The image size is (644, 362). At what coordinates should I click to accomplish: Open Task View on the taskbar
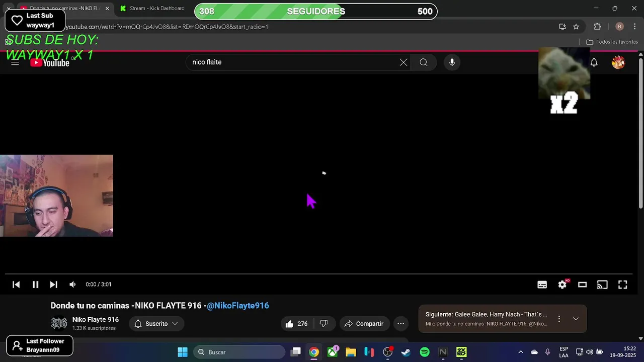click(296, 352)
